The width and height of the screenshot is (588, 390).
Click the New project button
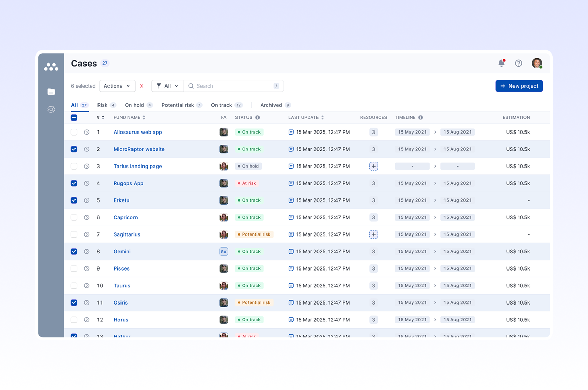(x=519, y=86)
